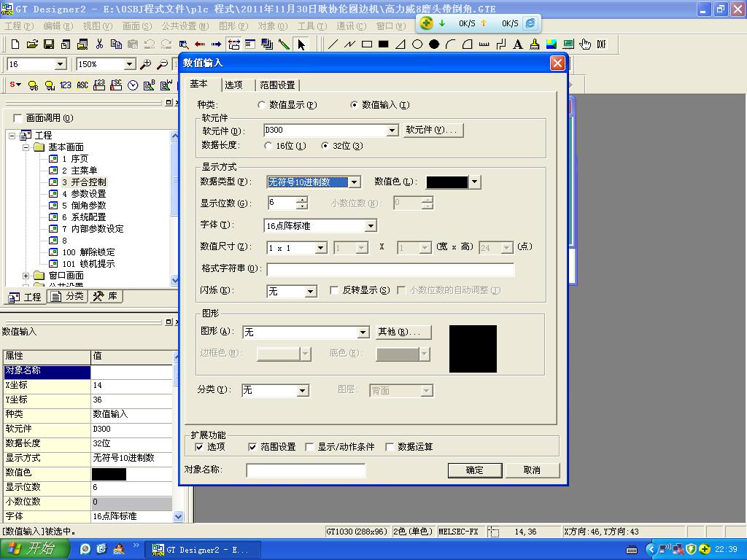Switch to the 范围设置 tab

click(277, 85)
